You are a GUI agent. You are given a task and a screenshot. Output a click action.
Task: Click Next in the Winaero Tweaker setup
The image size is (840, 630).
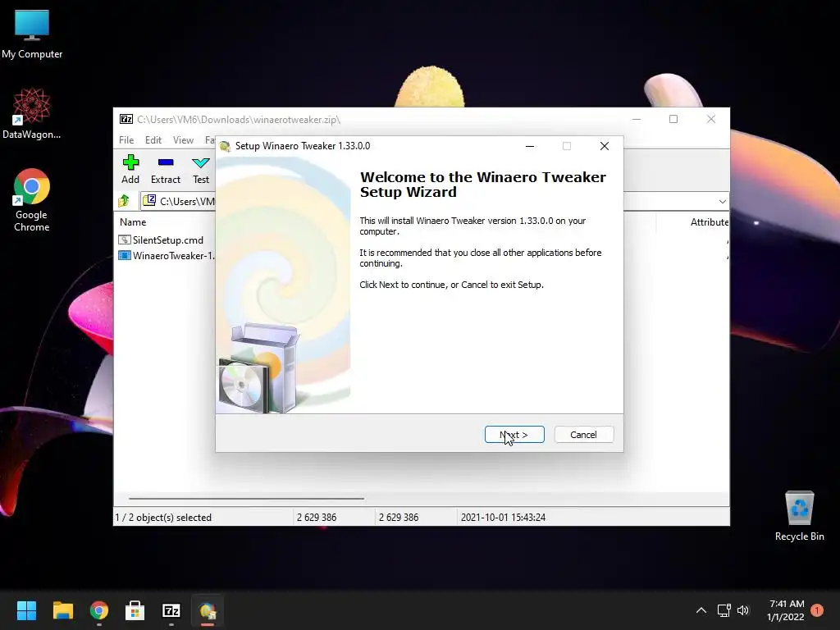[514, 435]
